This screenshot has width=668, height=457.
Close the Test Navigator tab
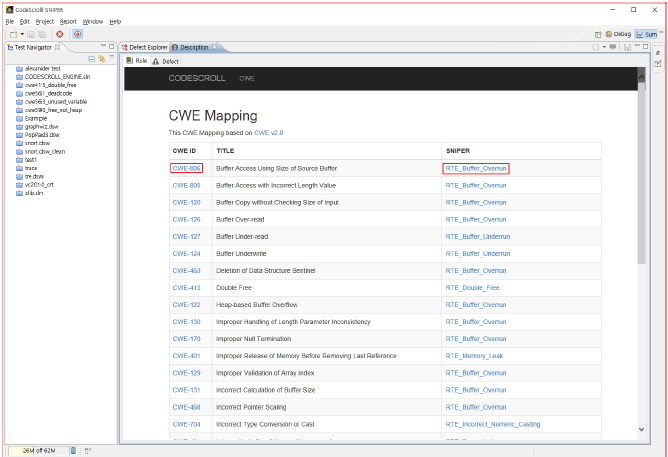[58, 47]
